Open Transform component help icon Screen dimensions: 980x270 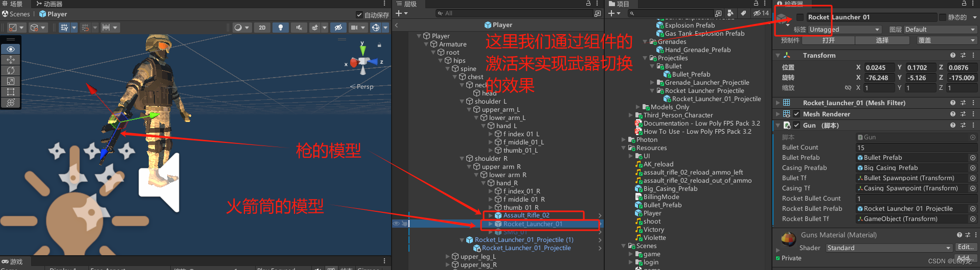point(953,55)
